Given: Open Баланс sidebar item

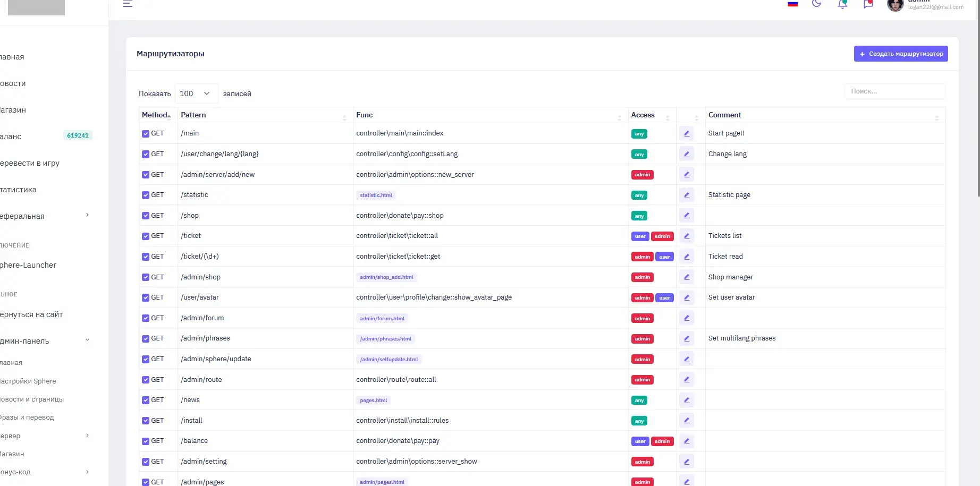Looking at the screenshot, I should click(11, 137).
